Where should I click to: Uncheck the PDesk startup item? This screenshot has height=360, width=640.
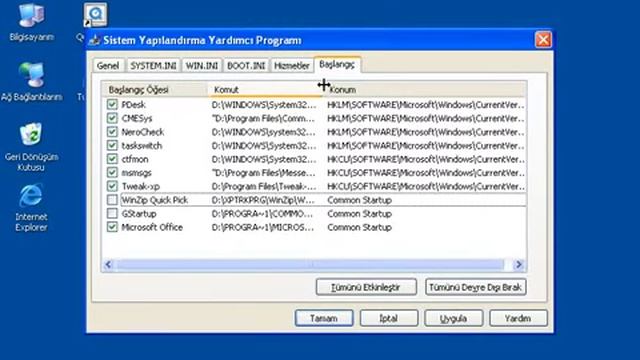point(112,104)
